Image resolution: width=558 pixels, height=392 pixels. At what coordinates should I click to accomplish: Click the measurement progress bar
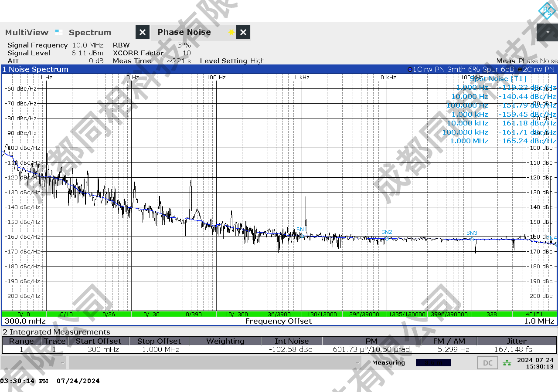[x=433, y=363]
